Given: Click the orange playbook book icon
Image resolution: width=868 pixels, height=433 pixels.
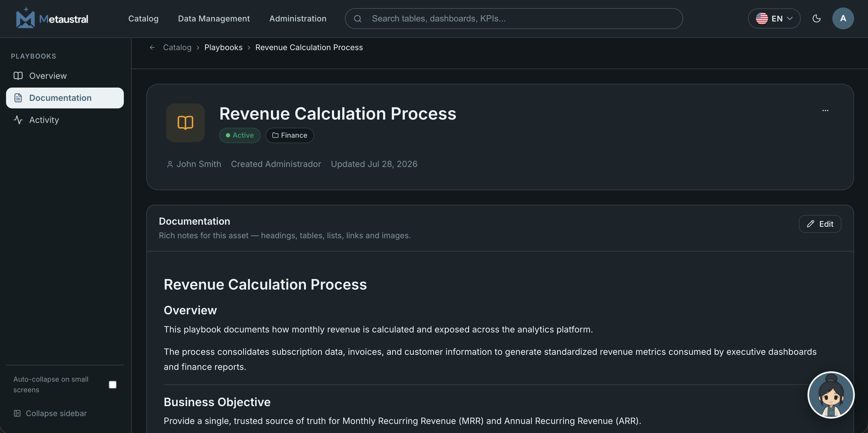Looking at the screenshot, I should click(x=185, y=123).
